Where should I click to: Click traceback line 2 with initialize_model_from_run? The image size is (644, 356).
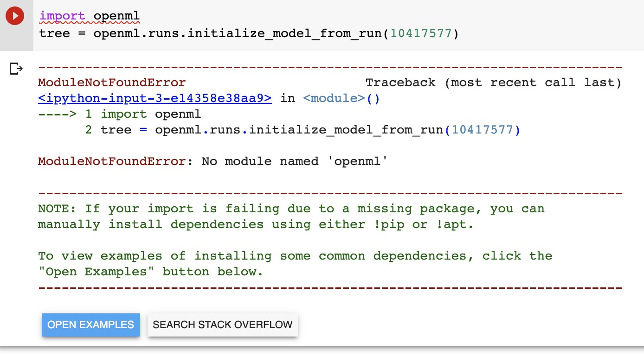303,130
